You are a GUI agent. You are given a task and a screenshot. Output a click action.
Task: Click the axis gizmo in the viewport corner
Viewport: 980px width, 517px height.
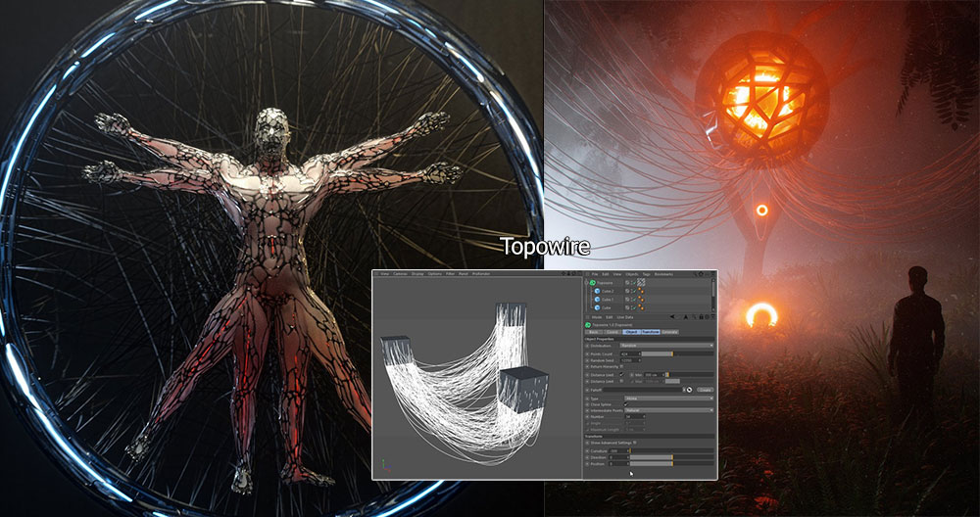pos(385,465)
